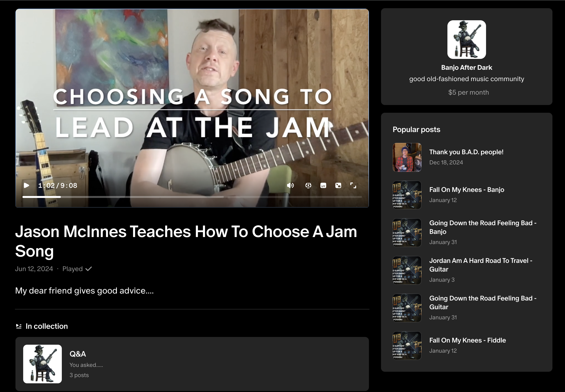Toggle closed captions in the video player
Image resolution: width=565 pixels, height=392 pixels.
tap(323, 185)
